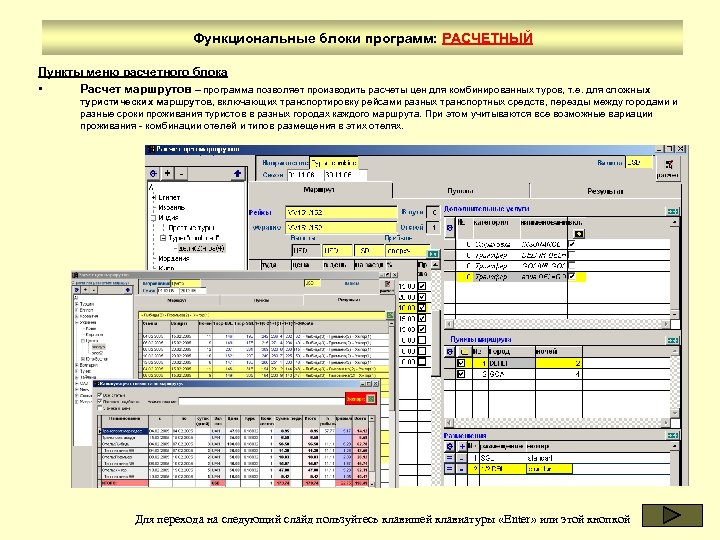Viewport: 720px width, 540px height.
Task: Click the ночей cell of the DELHI row
Action: click(x=558, y=363)
